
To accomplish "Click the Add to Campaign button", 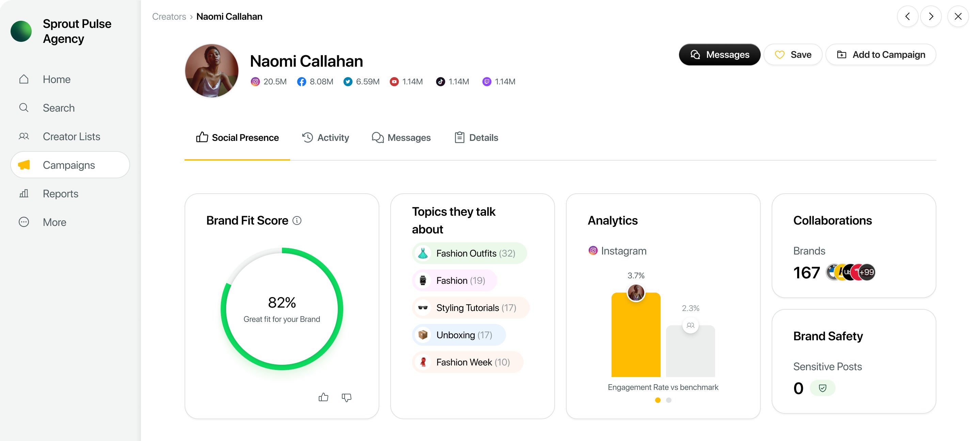I will [x=881, y=55].
